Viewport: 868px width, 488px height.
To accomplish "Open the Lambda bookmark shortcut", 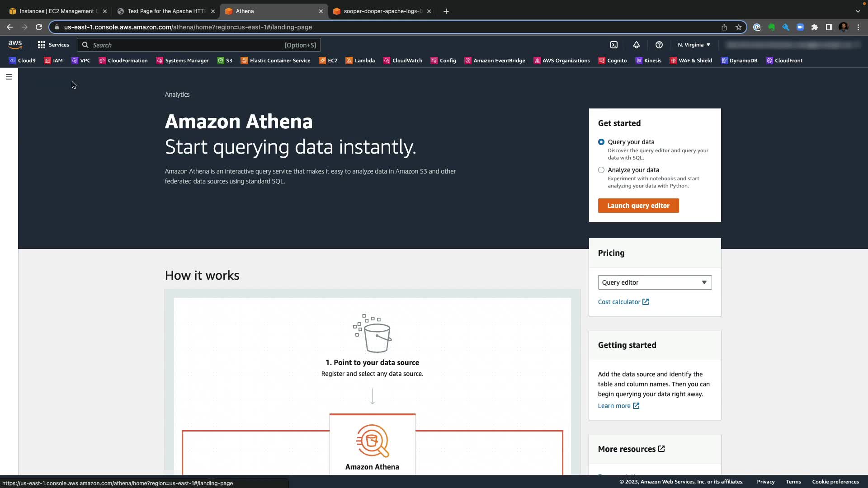I will (x=360, y=61).
